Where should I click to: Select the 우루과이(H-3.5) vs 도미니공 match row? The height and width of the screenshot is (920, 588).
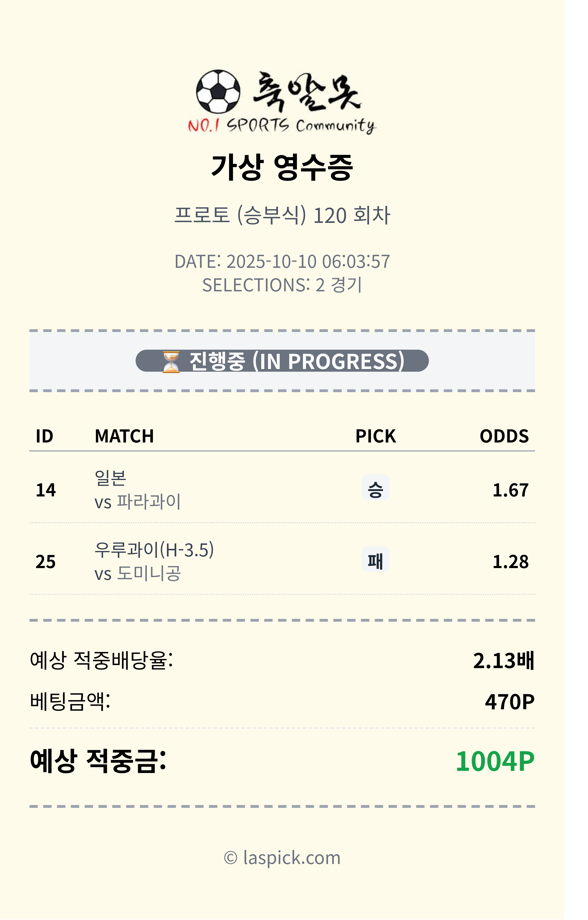point(154,561)
